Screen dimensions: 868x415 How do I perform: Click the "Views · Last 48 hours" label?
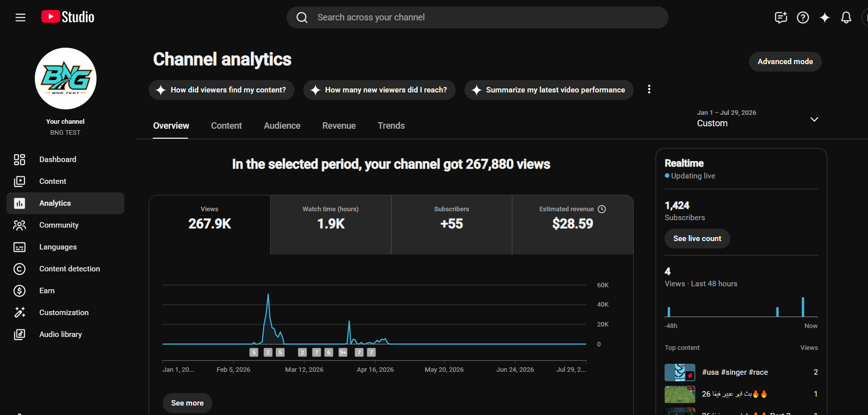701,284
